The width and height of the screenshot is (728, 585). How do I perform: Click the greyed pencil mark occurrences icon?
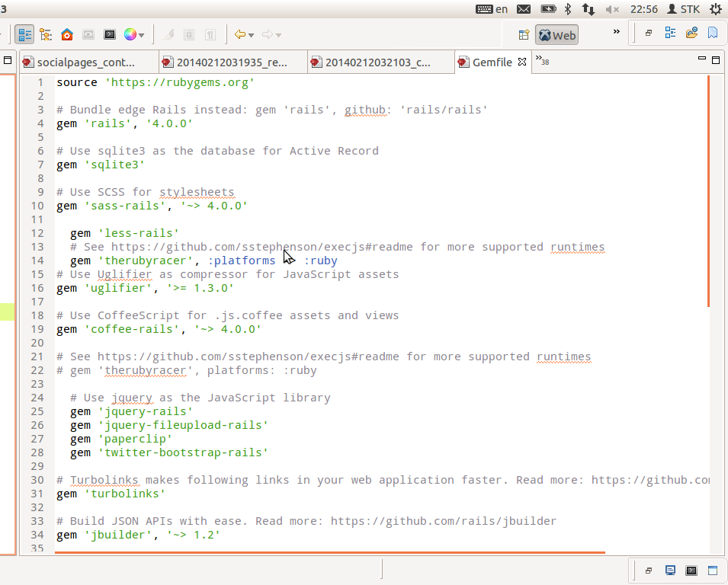coord(168,35)
